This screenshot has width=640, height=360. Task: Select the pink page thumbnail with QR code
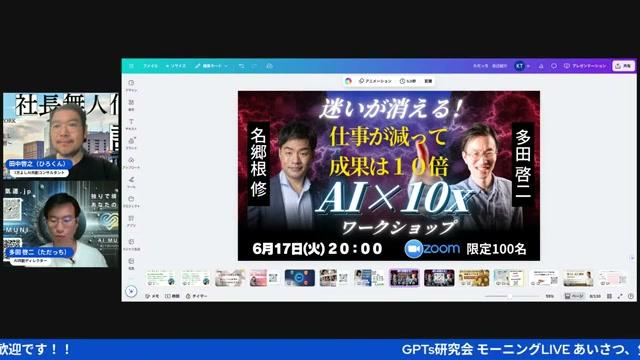(x=264, y=278)
